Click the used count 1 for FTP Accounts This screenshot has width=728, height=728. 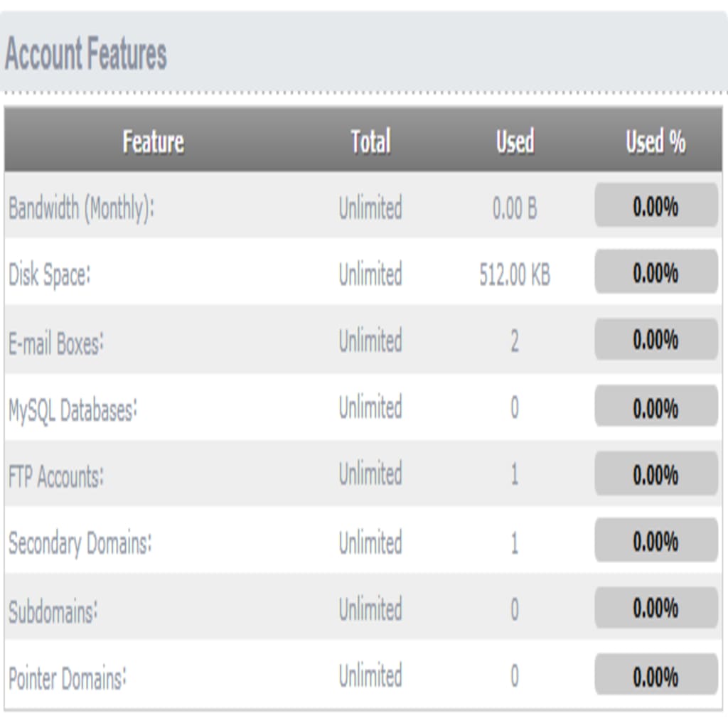click(515, 474)
